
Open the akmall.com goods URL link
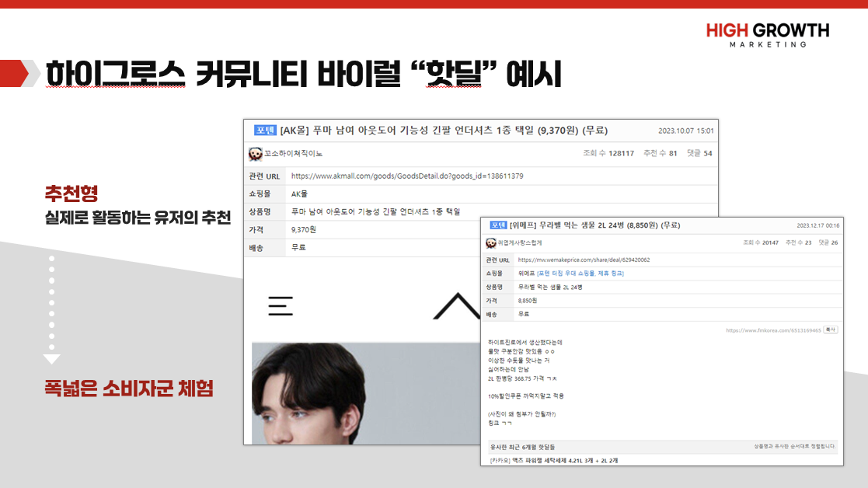click(x=407, y=176)
